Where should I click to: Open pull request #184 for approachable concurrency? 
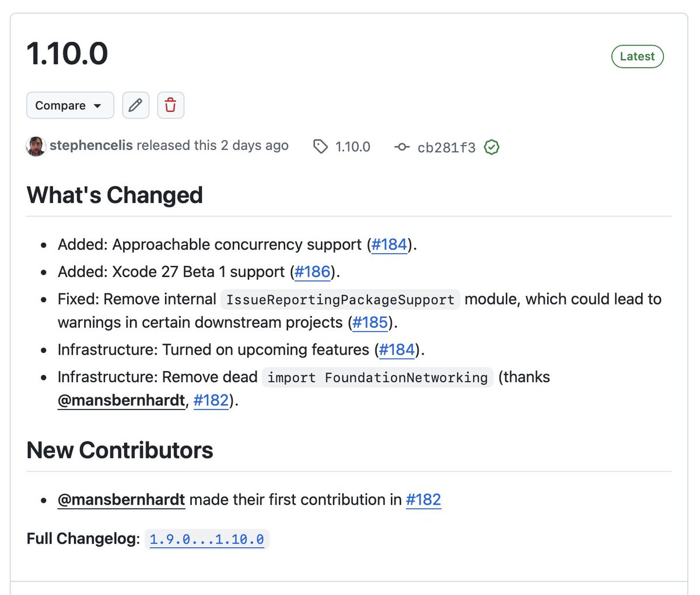coord(389,244)
